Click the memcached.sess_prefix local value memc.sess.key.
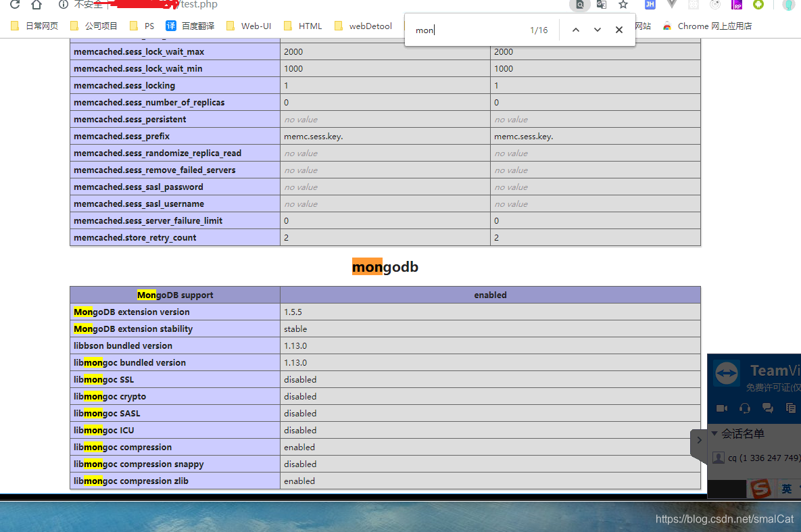This screenshot has height=532, width=801. [313, 137]
